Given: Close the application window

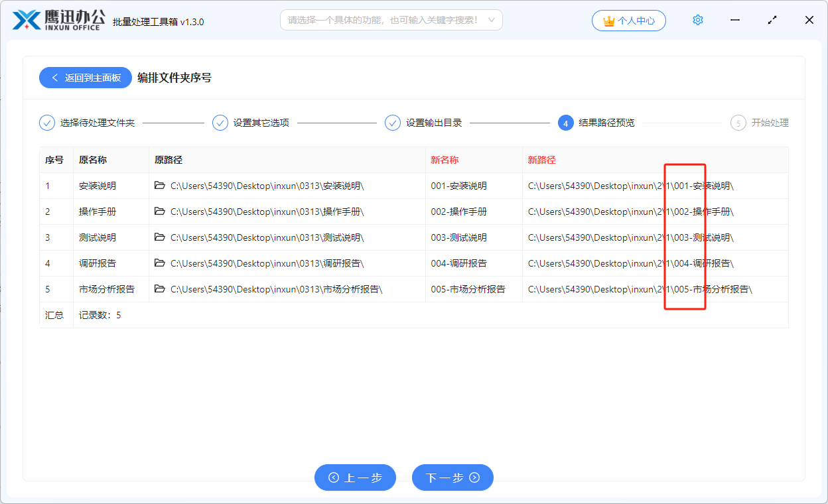Looking at the screenshot, I should [x=809, y=20].
